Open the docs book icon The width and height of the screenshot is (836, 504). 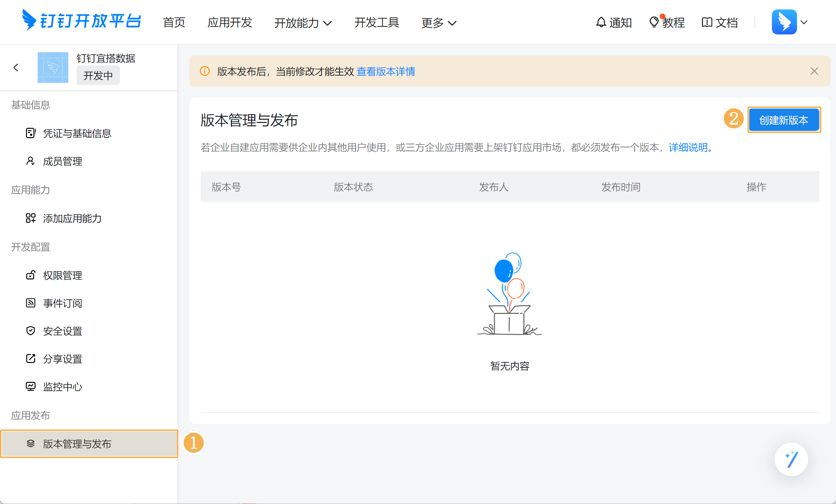pos(707,22)
